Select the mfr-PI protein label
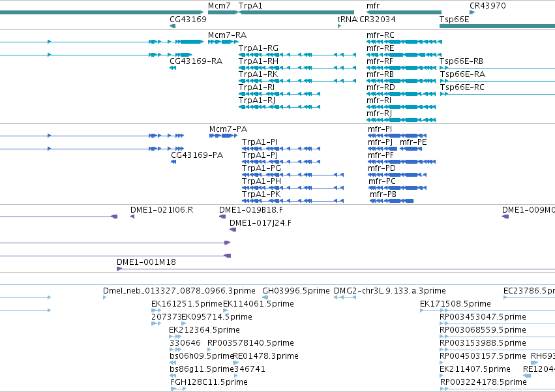The width and height of the screenshot is (555, 392). tap(380, 129)
